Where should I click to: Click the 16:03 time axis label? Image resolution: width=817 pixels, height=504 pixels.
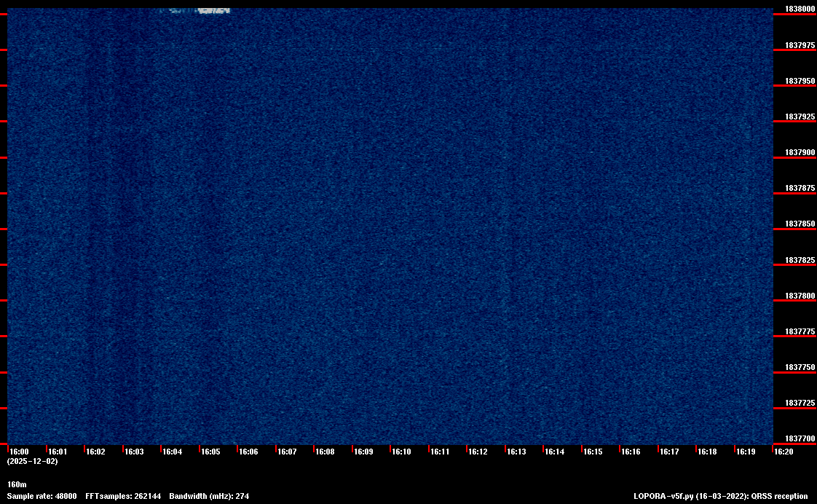tap(134, 452)
